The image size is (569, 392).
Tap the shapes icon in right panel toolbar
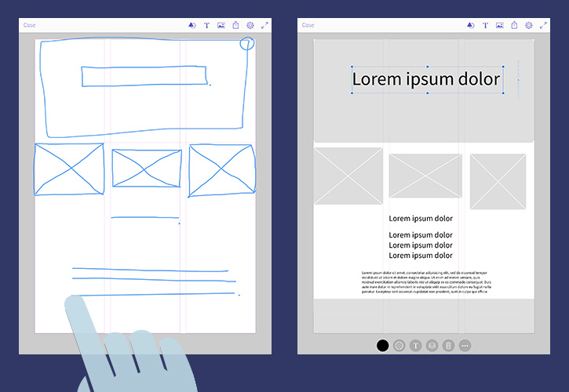point(471,25)
